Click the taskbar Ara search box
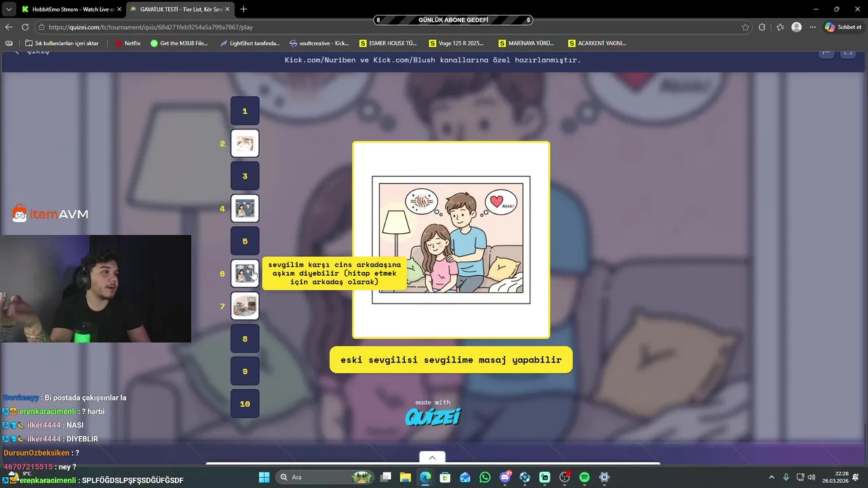868x488 pixels. pyautogui.click(x=324, y=477)
